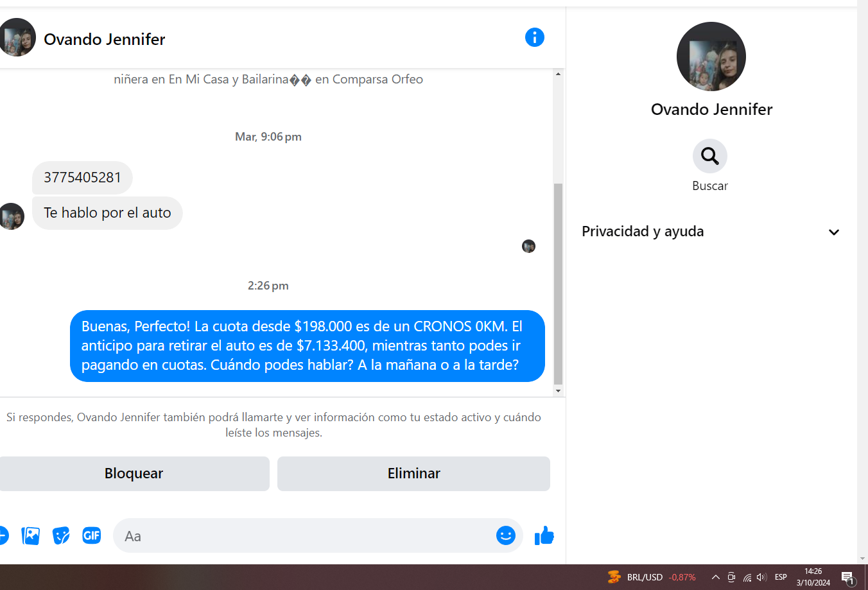The image size is (868, 590).
Task: Open the emoji picker smiley icon
Action: point(506,535)
